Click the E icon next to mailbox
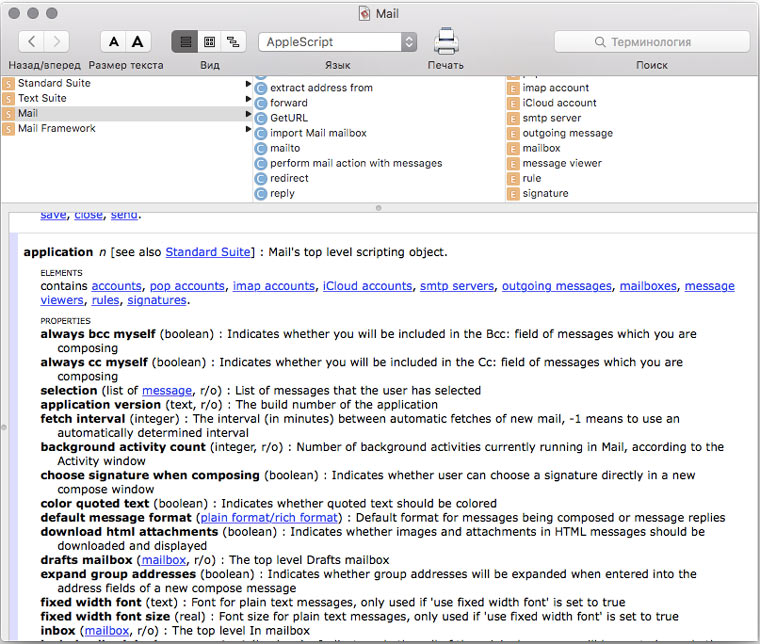Image resolution: width=760 pixels, height=644 pixels. click(x=513, y=148)
